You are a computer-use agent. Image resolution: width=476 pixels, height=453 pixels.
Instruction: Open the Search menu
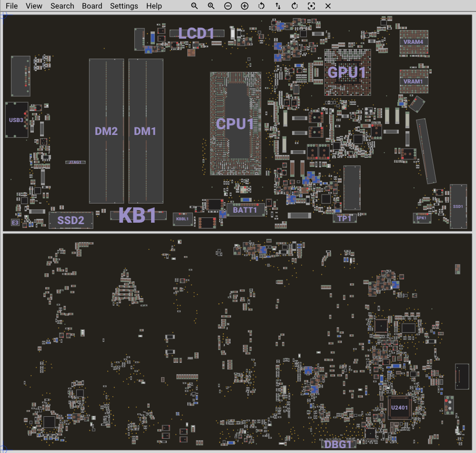[x=62, y=6]
